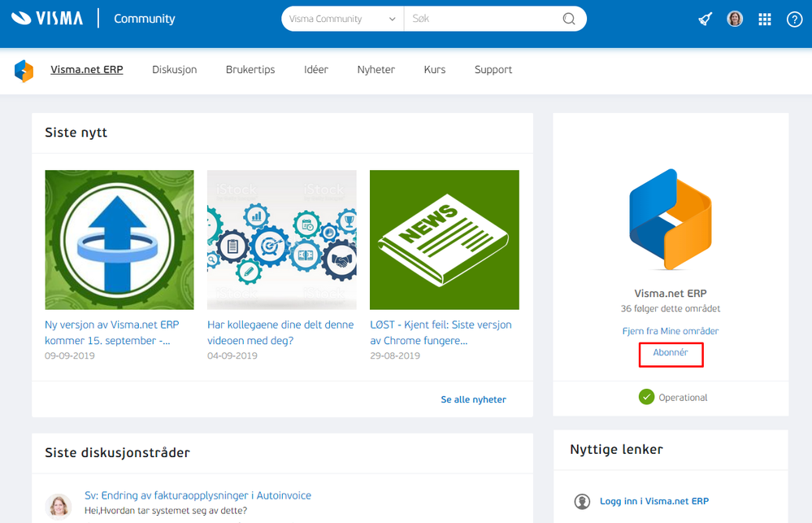812x523 pixels.
Task: Open 'LØST - Kjent feil' Chrome article link
Action: pos(441,332)
